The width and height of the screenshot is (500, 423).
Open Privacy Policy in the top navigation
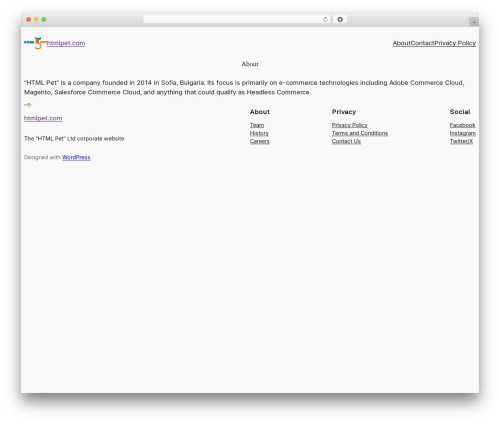pyautogui.click(x=455, y=43)
